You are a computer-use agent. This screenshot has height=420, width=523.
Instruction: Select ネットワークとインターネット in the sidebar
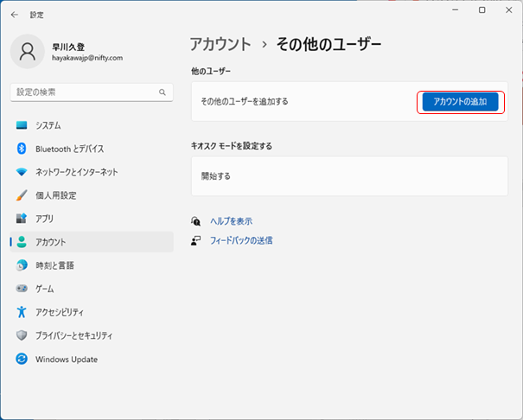76,172
